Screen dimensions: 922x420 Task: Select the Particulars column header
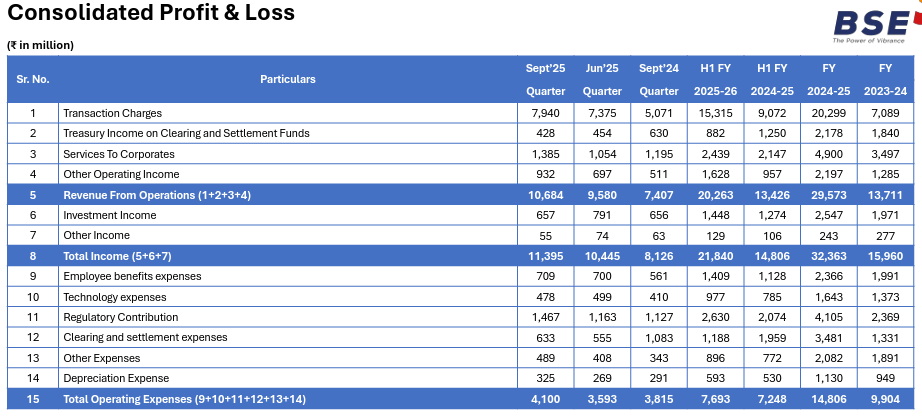point(288,79)
